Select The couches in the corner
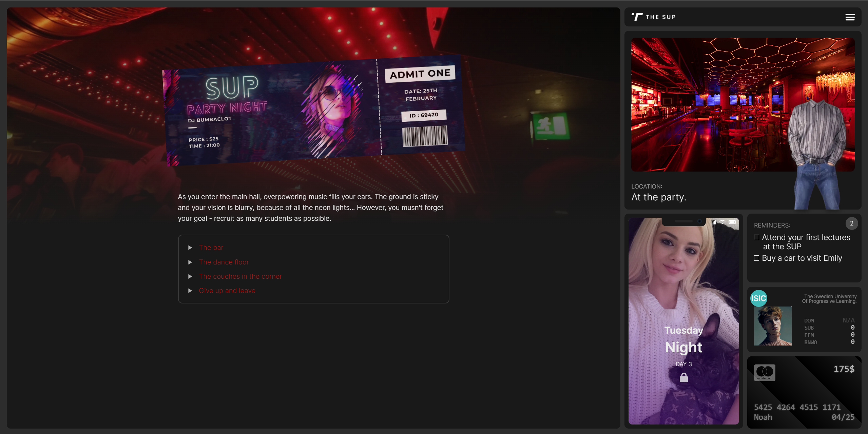 [240, 276]
